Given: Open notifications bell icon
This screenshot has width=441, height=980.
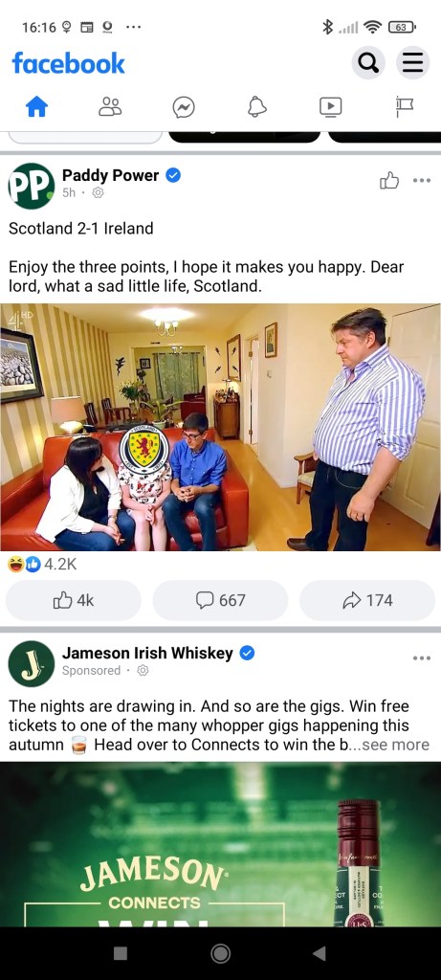Looking at the screenshot, I should (x=256, y=107).
